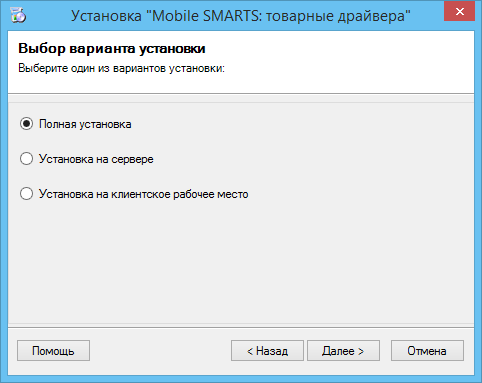Click the installer icon in the title bar

point(18,15)
